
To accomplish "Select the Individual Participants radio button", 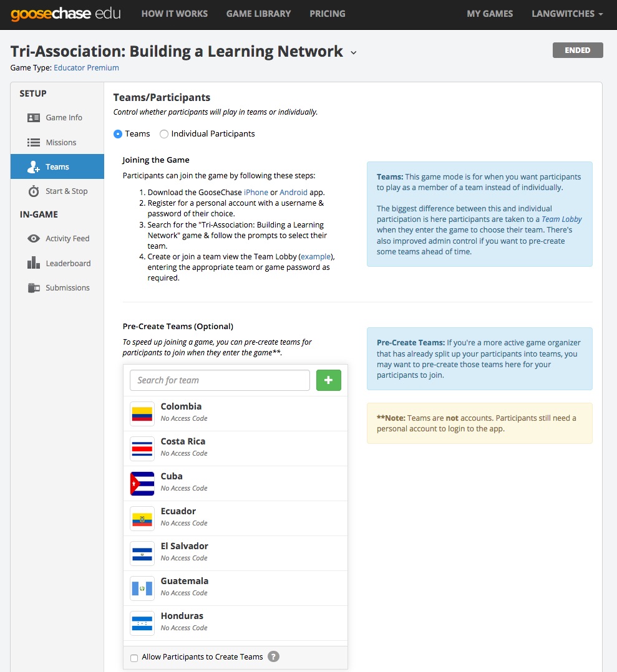I will click(164, 134).
